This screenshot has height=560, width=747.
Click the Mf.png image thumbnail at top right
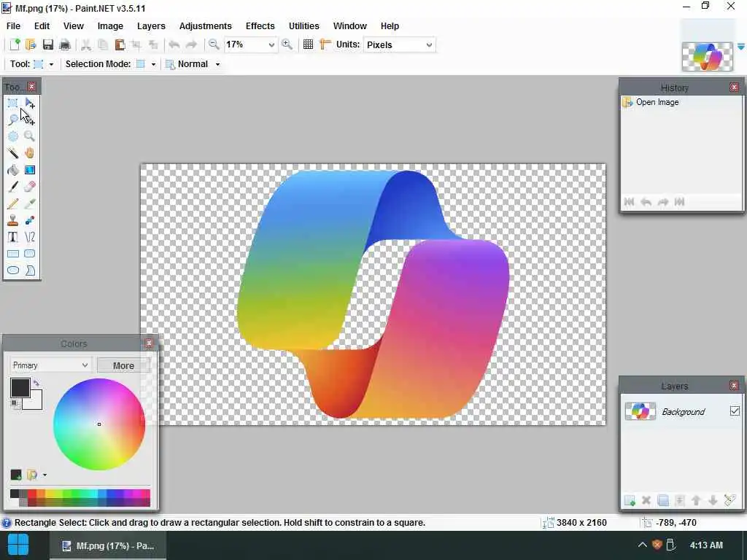pos(708,57)
